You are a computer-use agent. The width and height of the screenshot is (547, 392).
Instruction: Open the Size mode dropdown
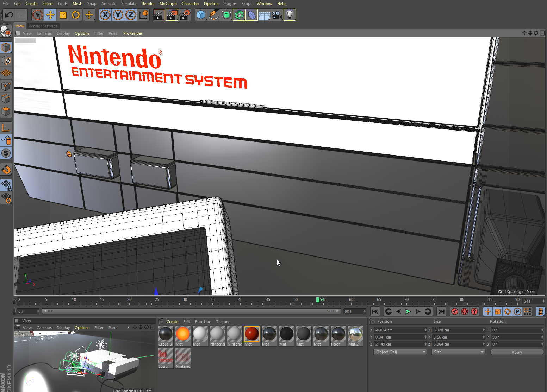point(458,352)
